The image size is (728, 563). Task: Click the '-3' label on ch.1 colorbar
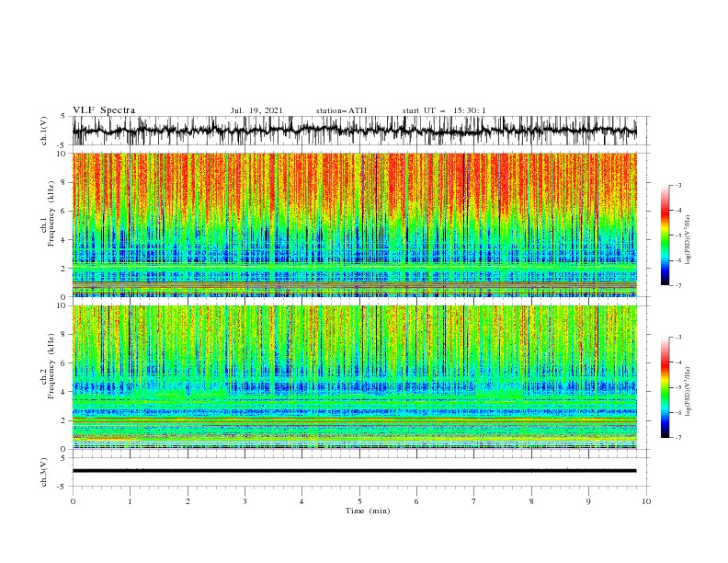(677, 185)
